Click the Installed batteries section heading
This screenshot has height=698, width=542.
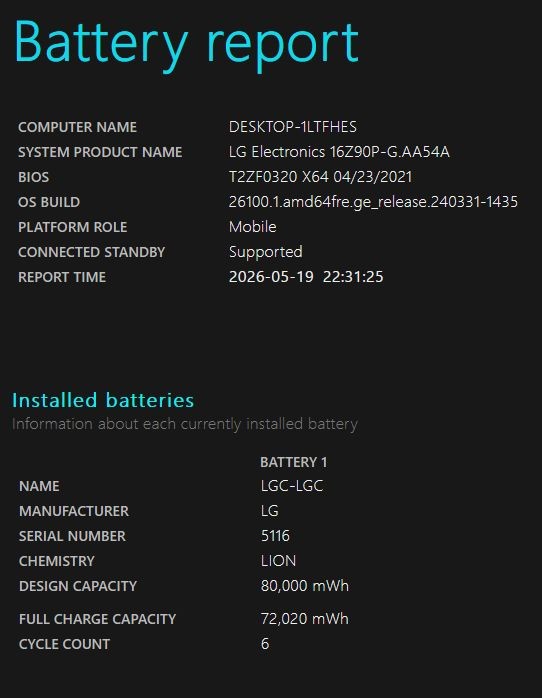(103, 400)
